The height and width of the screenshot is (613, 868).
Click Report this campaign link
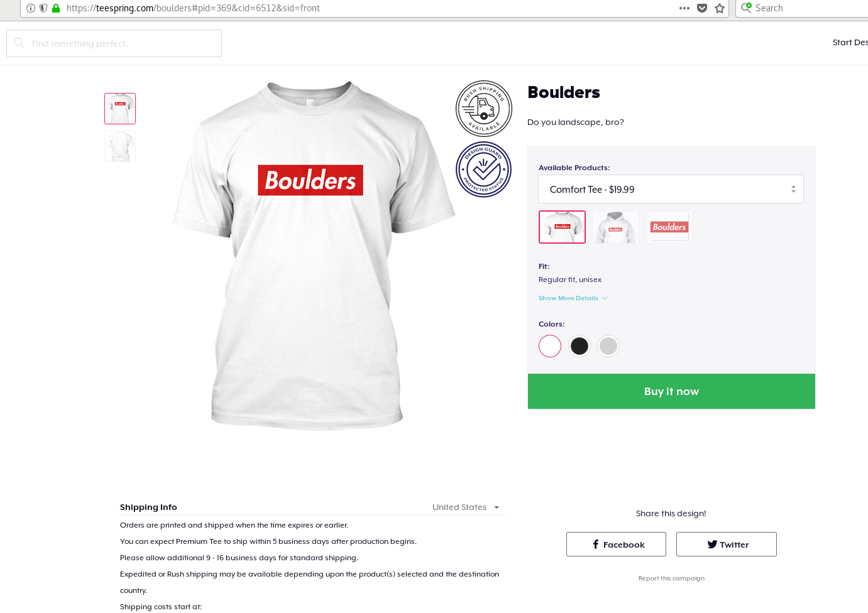point(671,578)
